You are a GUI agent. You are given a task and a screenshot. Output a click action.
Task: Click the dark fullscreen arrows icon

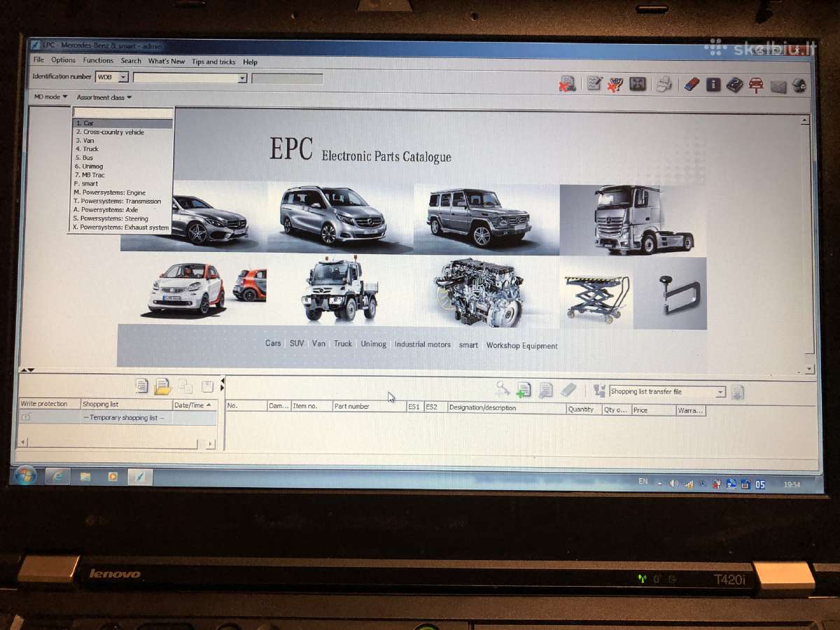tap(637, 84)
